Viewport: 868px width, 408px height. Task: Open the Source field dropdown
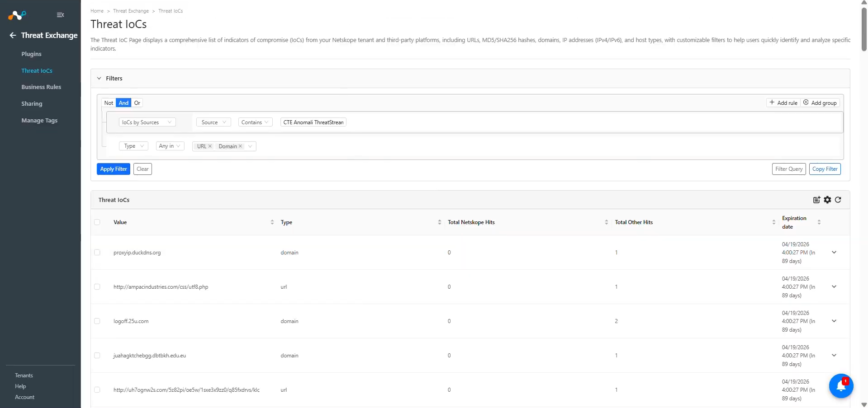[213, 122]
